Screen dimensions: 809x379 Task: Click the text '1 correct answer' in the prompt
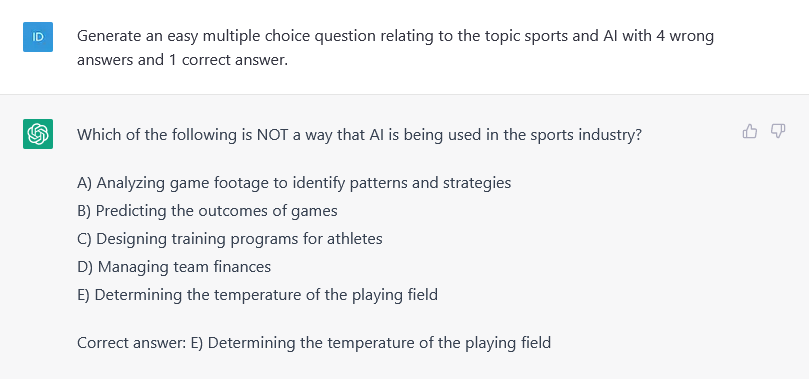pyautogui.click(x=229, y=60)
